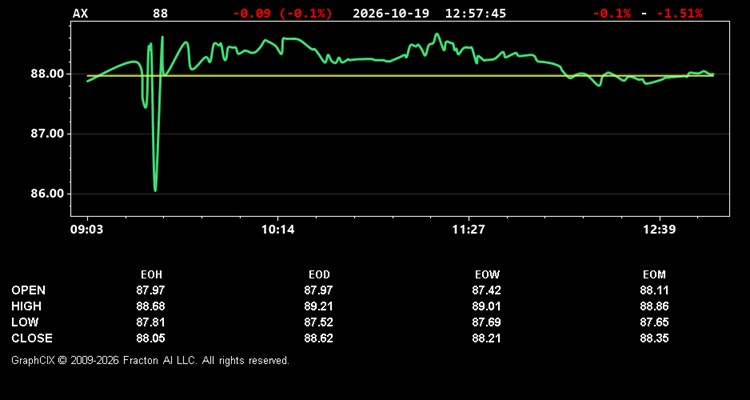Click EOW close value 88.21

(x=486, y=338)
